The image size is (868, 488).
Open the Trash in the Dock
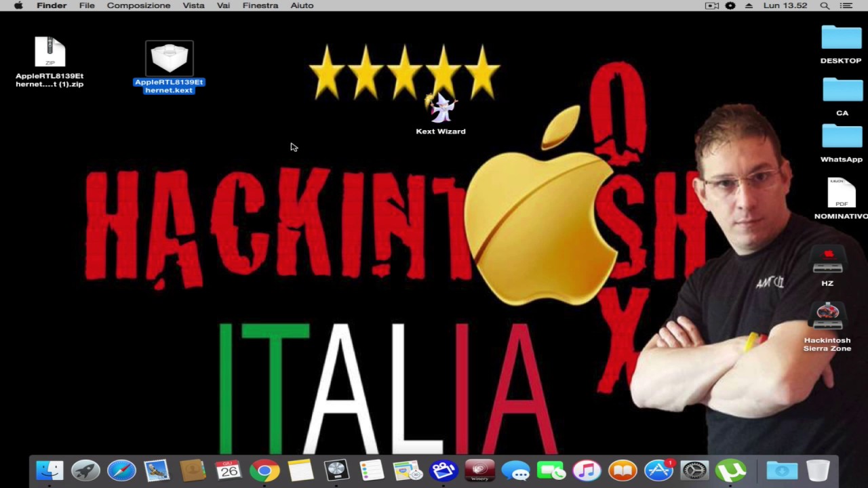(818, 470)
